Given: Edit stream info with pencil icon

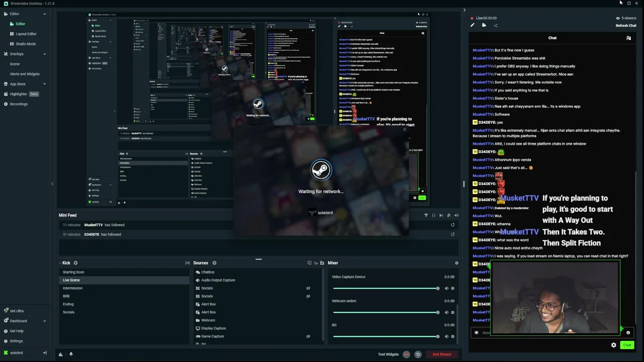Looking at the screenshot, I should click(472, 25).
